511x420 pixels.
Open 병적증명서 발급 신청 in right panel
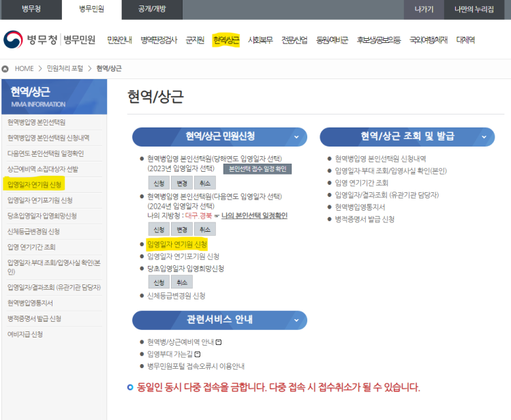365,220
